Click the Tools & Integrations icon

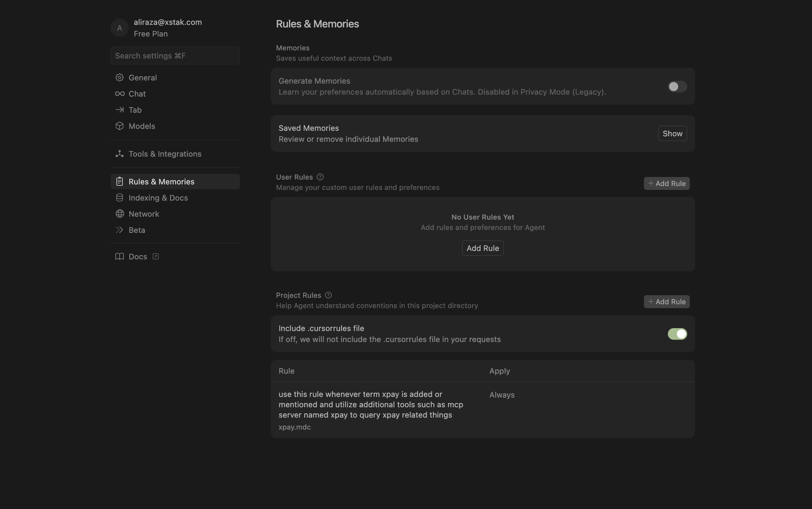pos(120,154)
